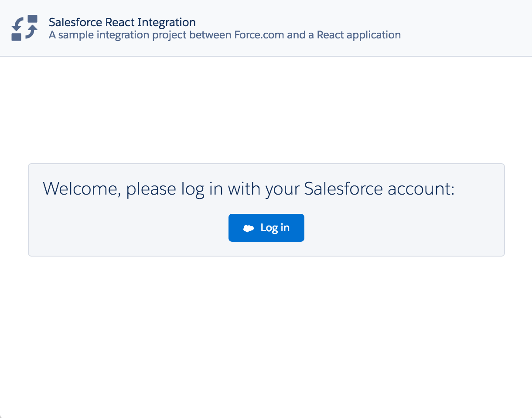Click the Salesforce cloud icon in the button

click(x=249, y=228)
